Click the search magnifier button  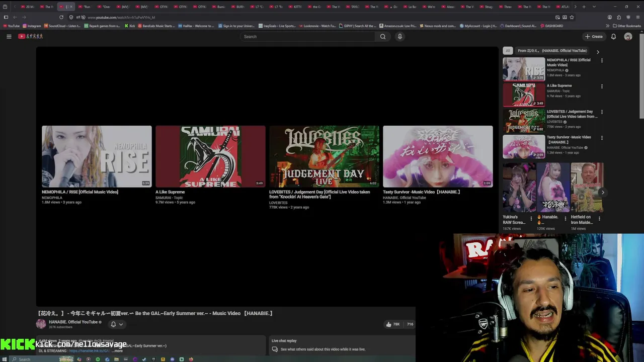pos(383,36)
